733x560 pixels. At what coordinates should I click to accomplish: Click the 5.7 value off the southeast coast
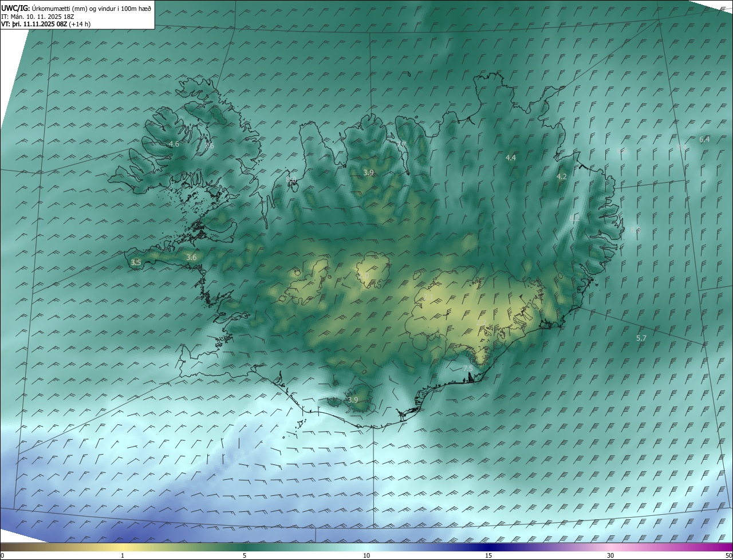[641, 338]
